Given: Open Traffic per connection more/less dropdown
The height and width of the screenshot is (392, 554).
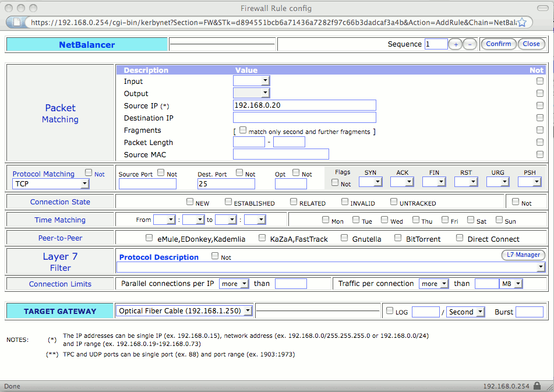Looking at the screenshot, I should (434, 284).
